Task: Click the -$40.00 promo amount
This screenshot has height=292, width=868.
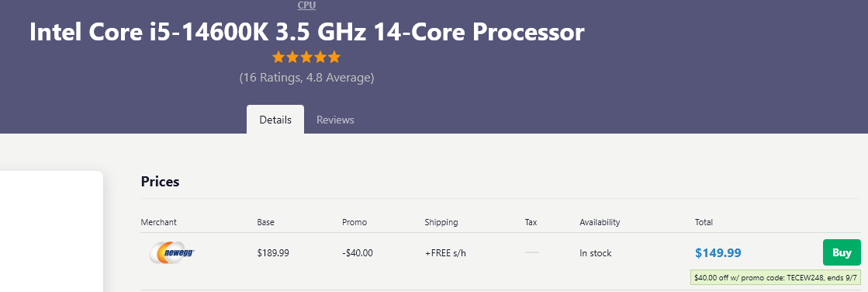Action: (x=358, y=253)
